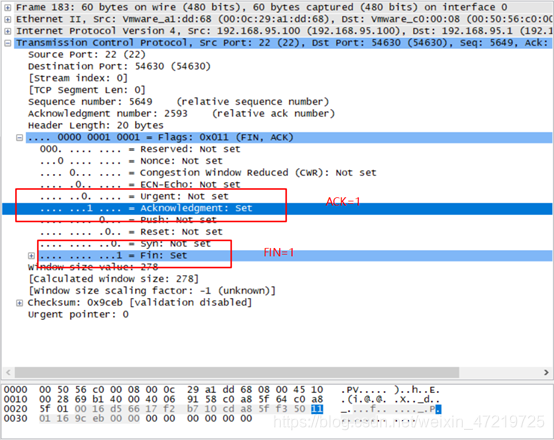Viewport: 554px width, 440px height.
Task: Select 'Header Length: 20 bytes' row
Action: pyautogui.click(x=96, y=125)
